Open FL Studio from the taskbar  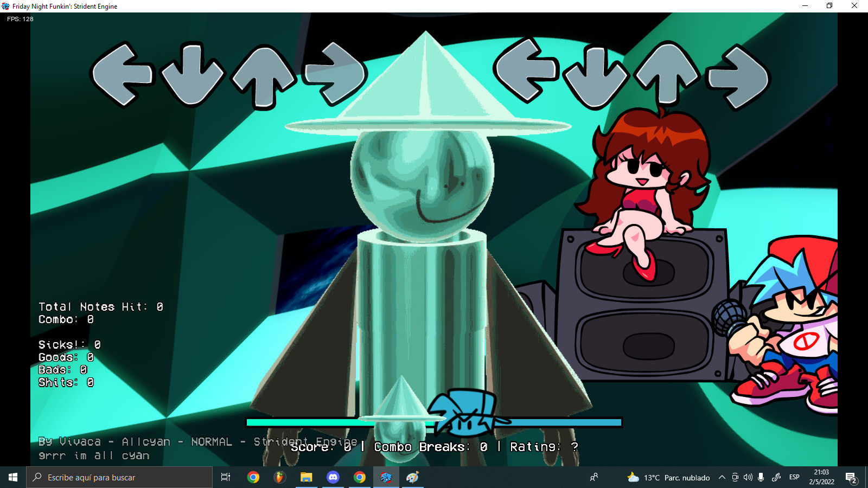[279, 477]
